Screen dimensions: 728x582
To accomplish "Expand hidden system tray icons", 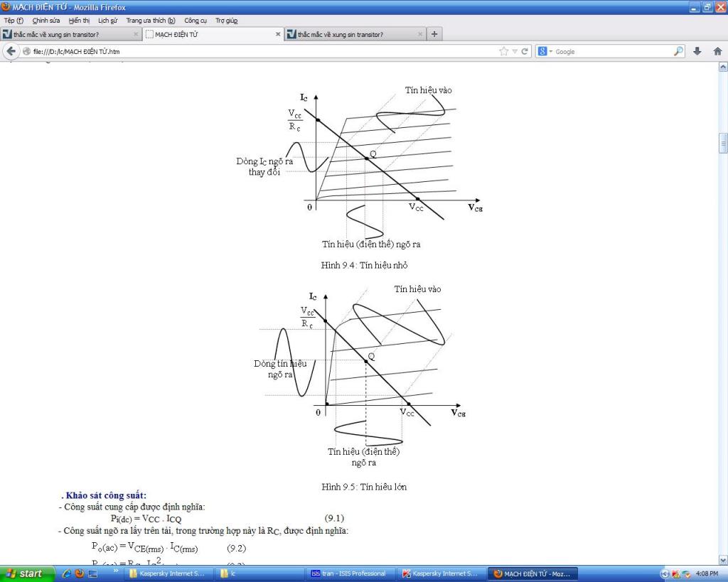I will click(x=665, y=574).
